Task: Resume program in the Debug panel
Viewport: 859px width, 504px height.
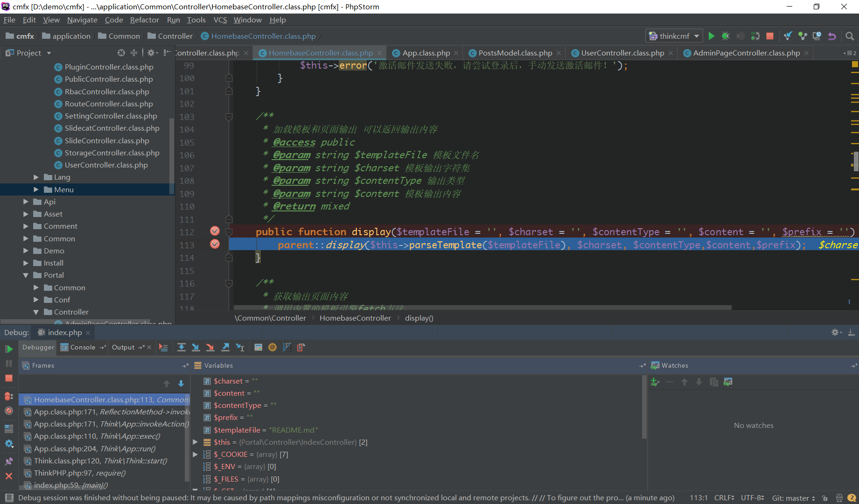Action: pos(9,349)
